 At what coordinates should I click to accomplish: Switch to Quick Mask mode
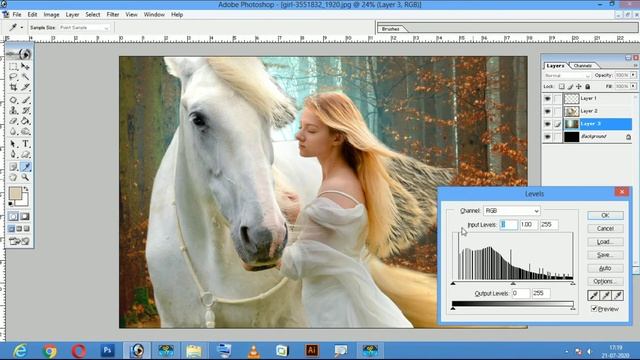tap(25, 216)
